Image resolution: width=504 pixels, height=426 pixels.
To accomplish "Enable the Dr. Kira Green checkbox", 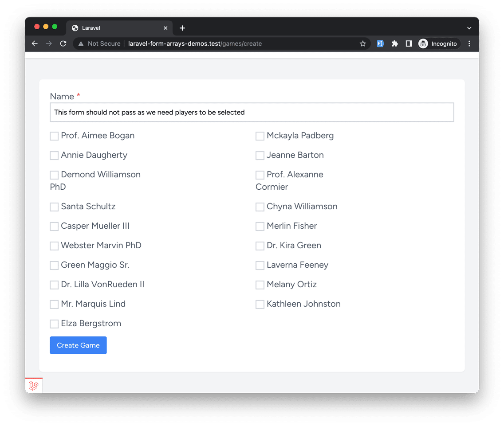I will [x=260, y=246].
